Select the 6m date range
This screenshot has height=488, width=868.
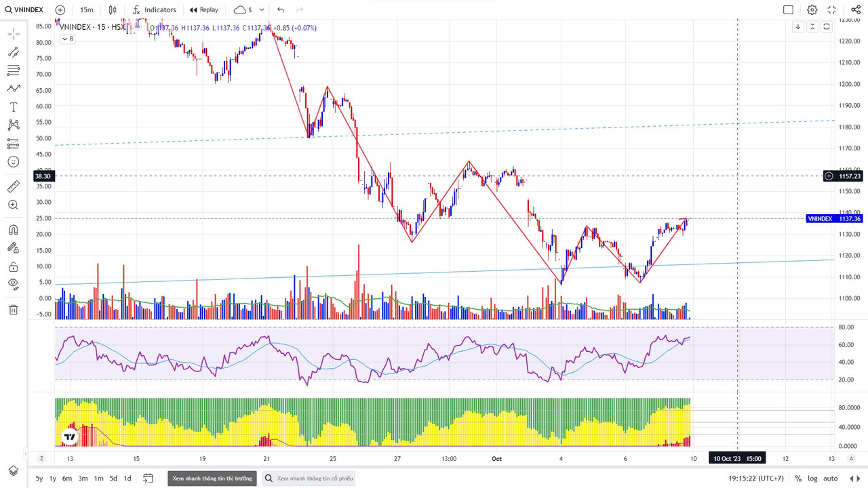click(67, 479)
